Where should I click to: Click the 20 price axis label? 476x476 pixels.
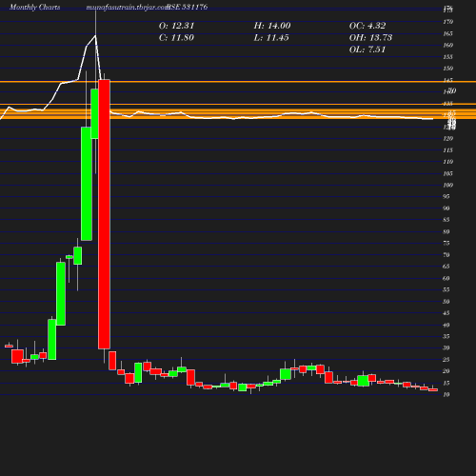[446, 371]
